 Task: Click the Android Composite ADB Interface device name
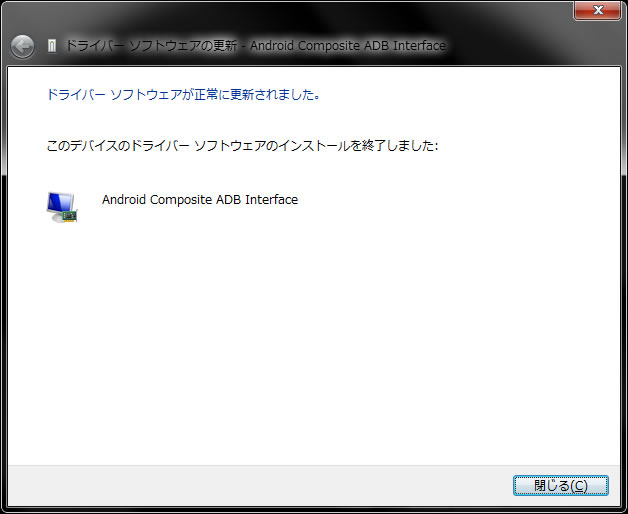[x=200, y=200]
